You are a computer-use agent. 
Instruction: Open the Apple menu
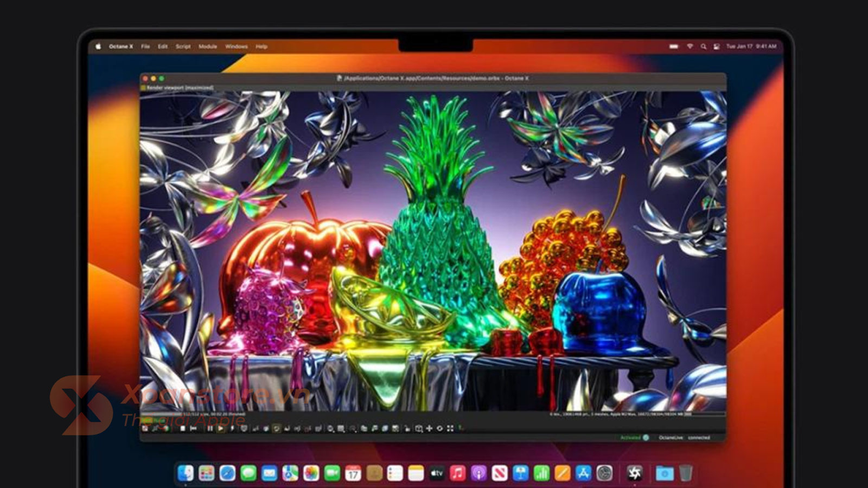point(98,47)
